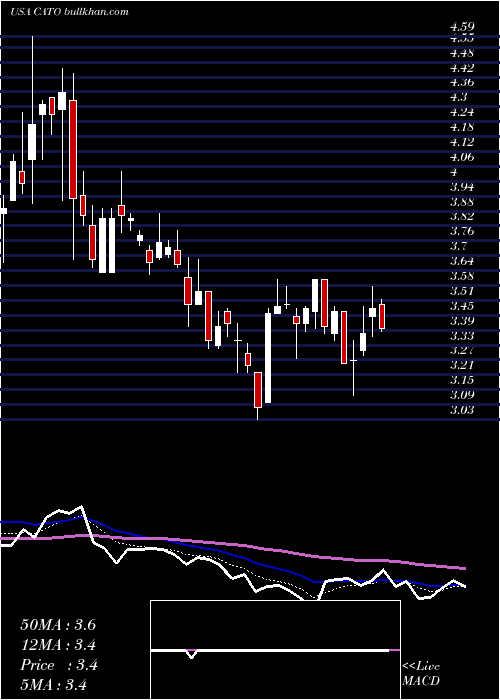Click the 3.21 price axis label
This screenshot has width=500, height=700.
(x=462, y=365)
